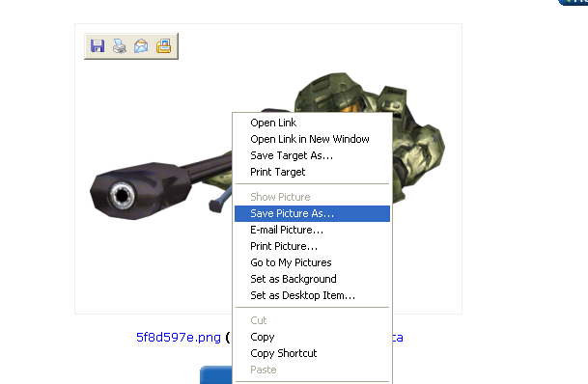The image size is (588, 384).
Task: Click the floppy disk save image icon
Action: (x=98, y=45)
